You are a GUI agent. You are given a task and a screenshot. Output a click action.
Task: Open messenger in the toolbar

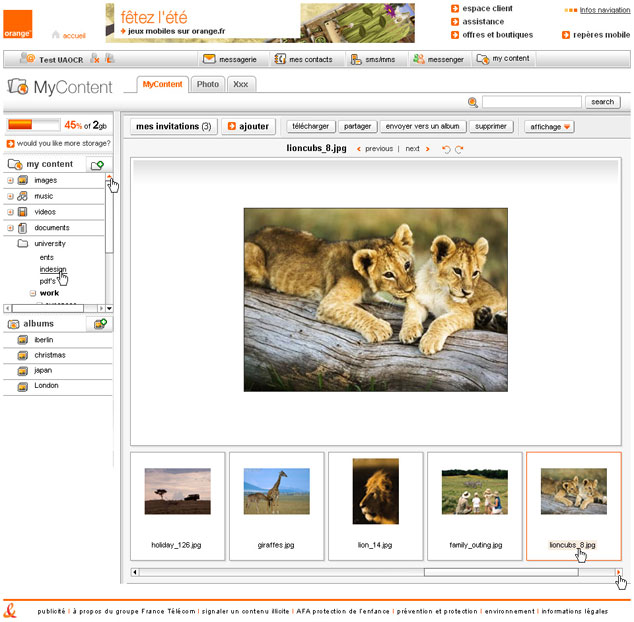click(438, 59)
